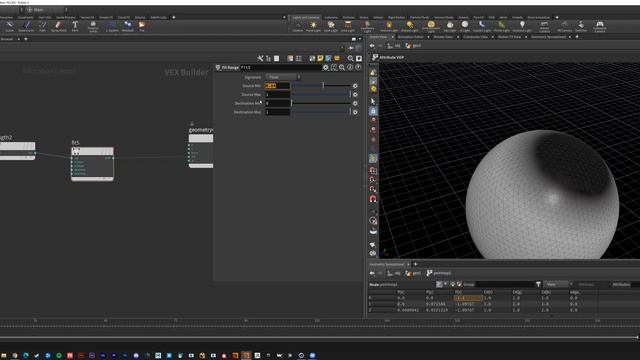Click the network editor sticky note icon
The width and height of the screenshot is (640, 360).
(x=320, y=59)
